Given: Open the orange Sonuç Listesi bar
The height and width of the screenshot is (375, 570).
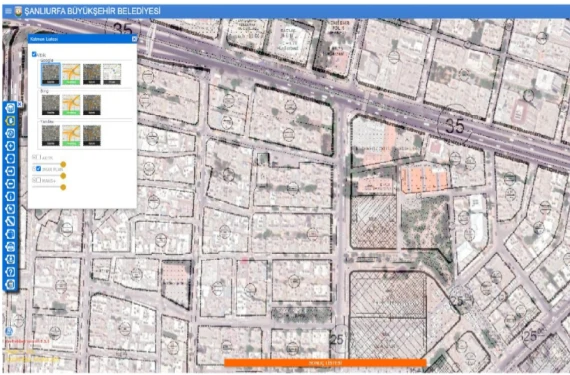Looking at the screenshot, I should coord(325,363).
